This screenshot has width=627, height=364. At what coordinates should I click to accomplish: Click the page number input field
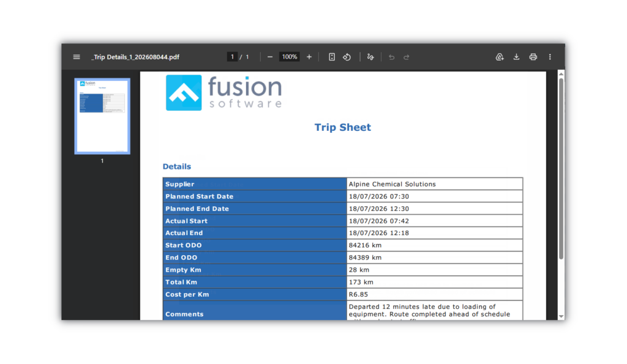232,57
